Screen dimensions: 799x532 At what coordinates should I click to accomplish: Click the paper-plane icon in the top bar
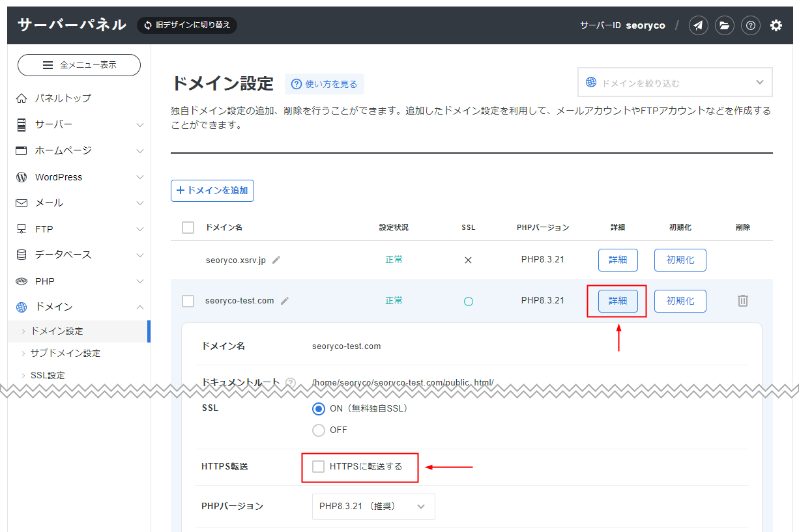[x=698, y=25]
